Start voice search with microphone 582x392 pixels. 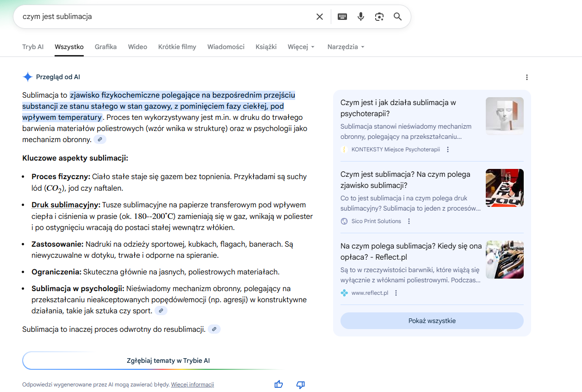tap(361, 17)
